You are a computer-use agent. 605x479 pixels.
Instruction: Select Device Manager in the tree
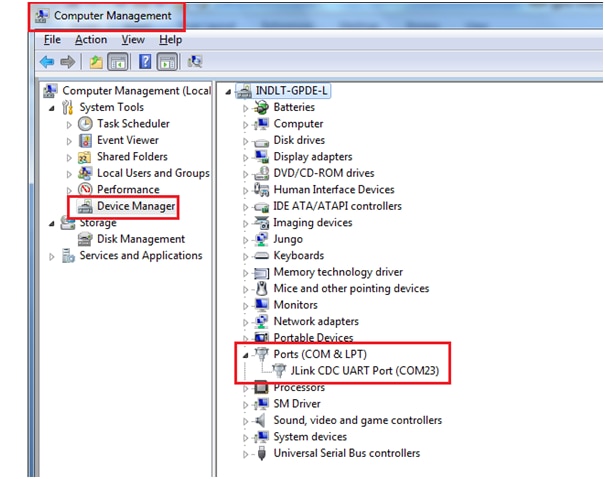(136, 206)
